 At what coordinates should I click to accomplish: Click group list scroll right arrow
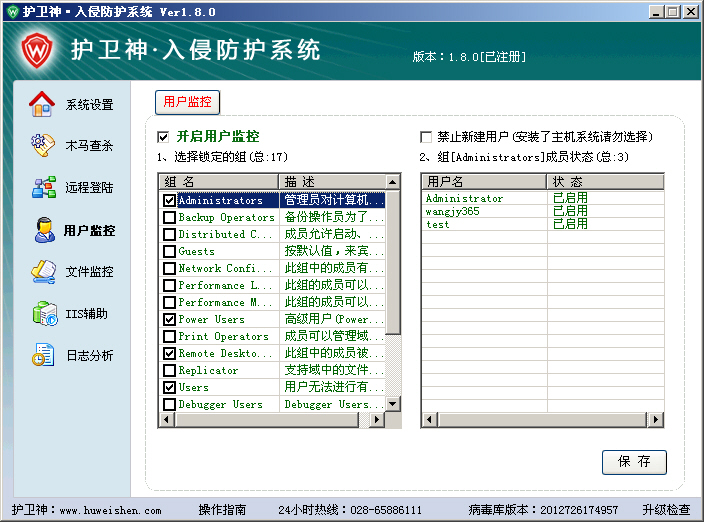(x=377, y=420)
